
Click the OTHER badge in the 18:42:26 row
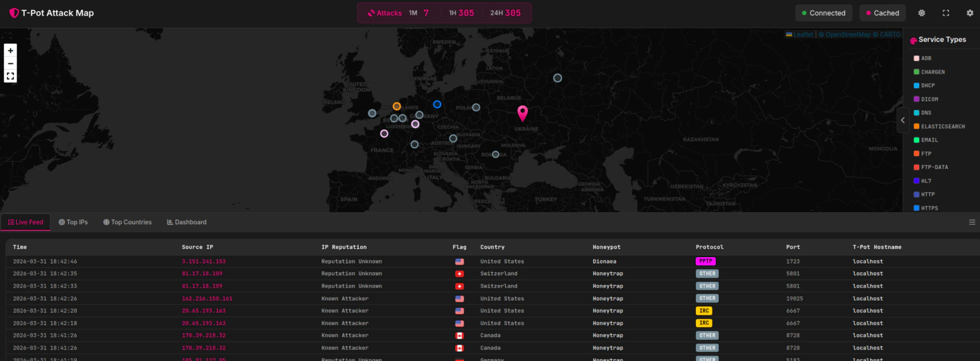pyautogui.click(x=707, y=298)
